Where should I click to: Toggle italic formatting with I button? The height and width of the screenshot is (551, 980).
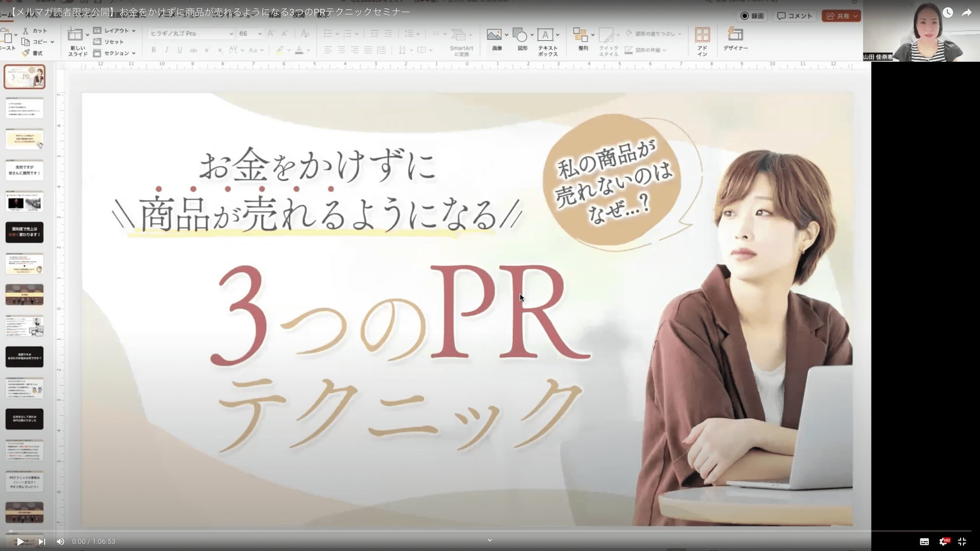166,50
